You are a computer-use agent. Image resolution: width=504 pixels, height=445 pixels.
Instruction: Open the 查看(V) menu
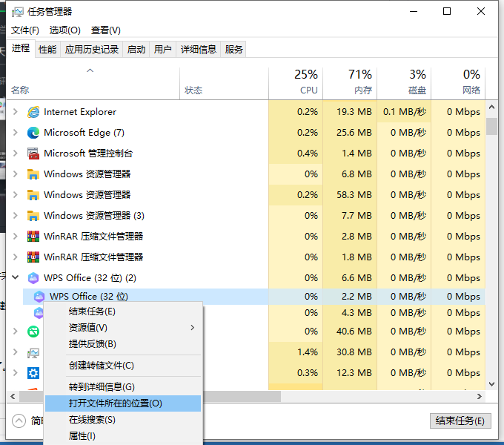pyautogui.click(x=106, y=30)
